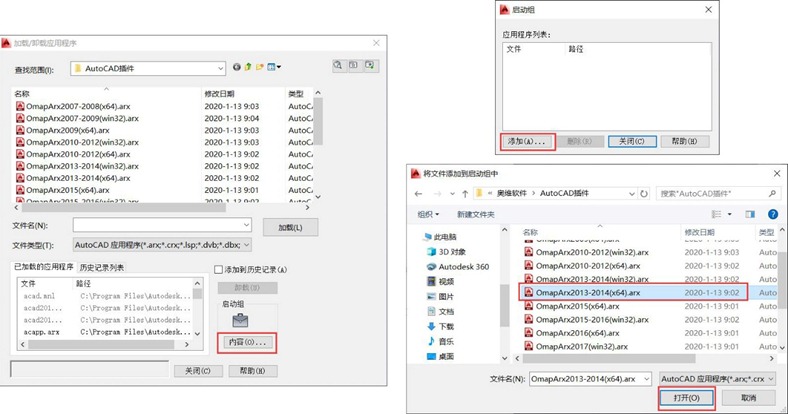Toggle the preview pane icon
Image resolution: width=788 pixels, height=414 pixels.
click(x=750, y=214)
